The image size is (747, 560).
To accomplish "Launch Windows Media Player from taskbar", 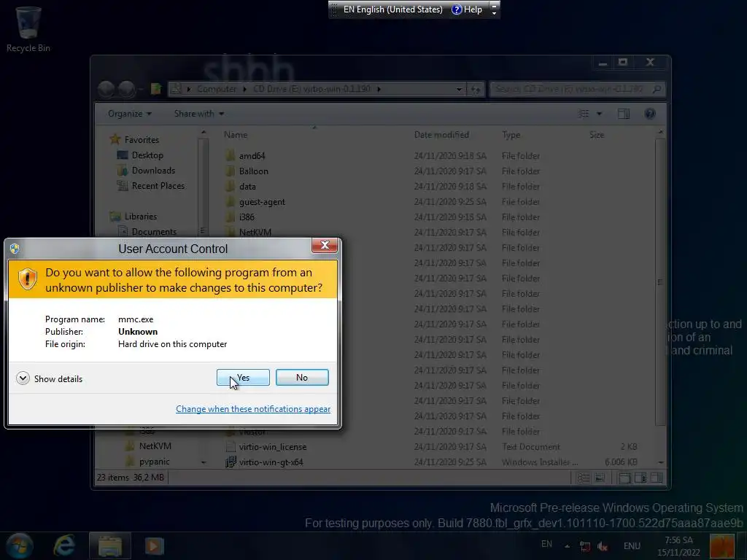I will point(154,545).
